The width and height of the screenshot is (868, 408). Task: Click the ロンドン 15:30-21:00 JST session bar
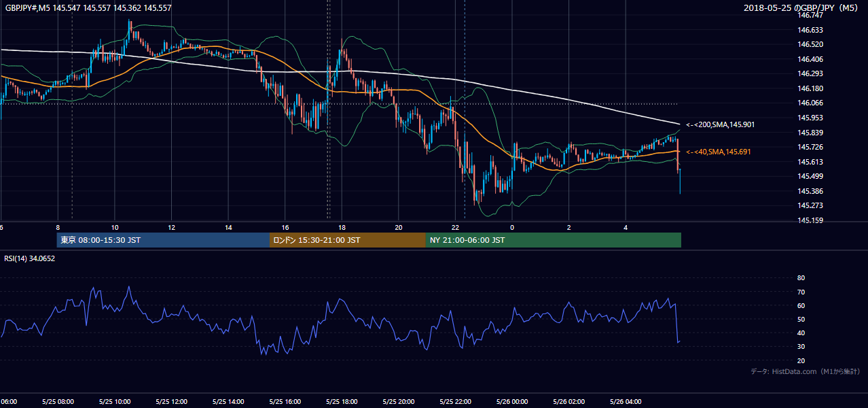348,240
